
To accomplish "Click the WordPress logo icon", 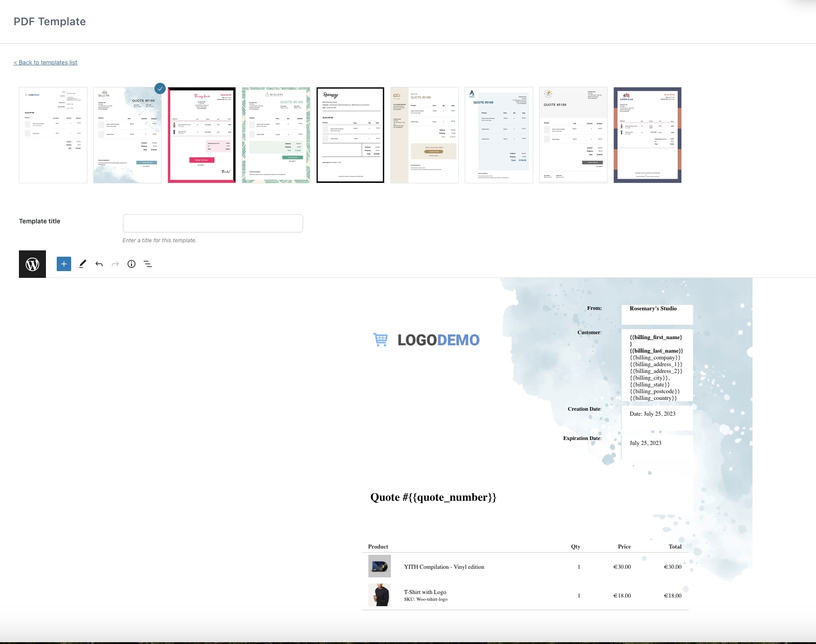I will click(x=32, y=264).
